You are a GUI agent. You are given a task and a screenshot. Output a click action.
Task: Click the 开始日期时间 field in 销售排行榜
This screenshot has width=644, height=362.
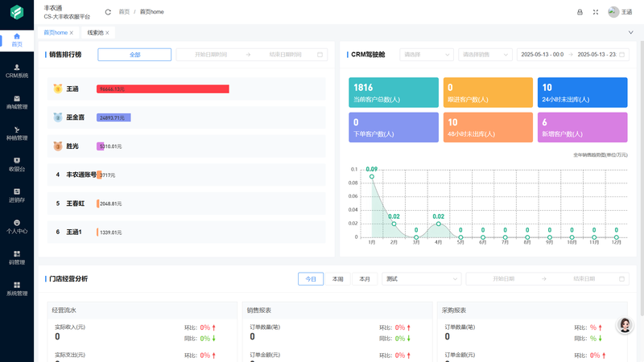[x=211, y=55]
